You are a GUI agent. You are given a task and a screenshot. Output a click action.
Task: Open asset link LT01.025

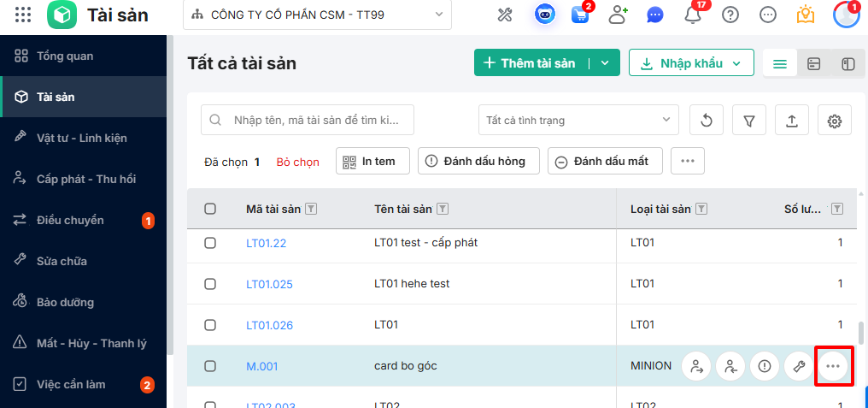click(269, 284)
